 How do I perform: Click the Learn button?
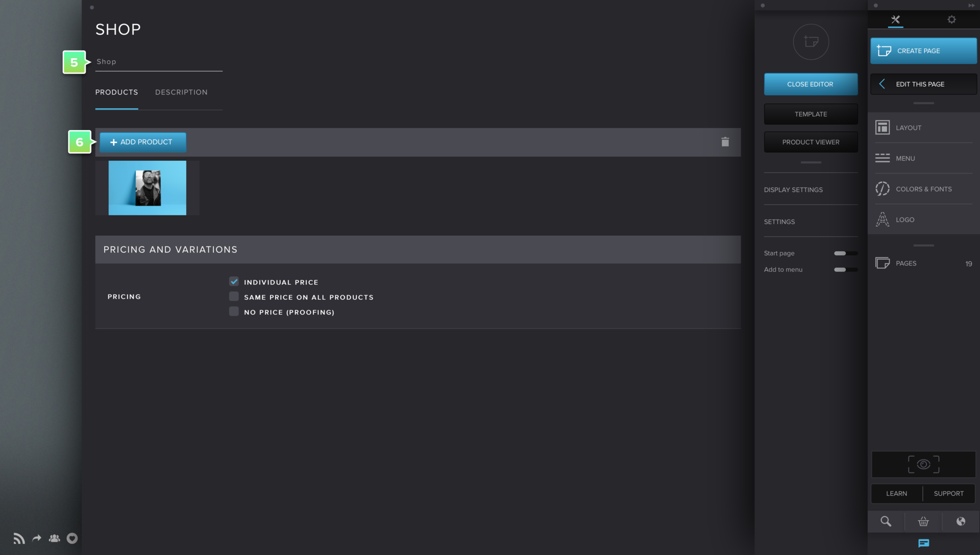point(896,493)
